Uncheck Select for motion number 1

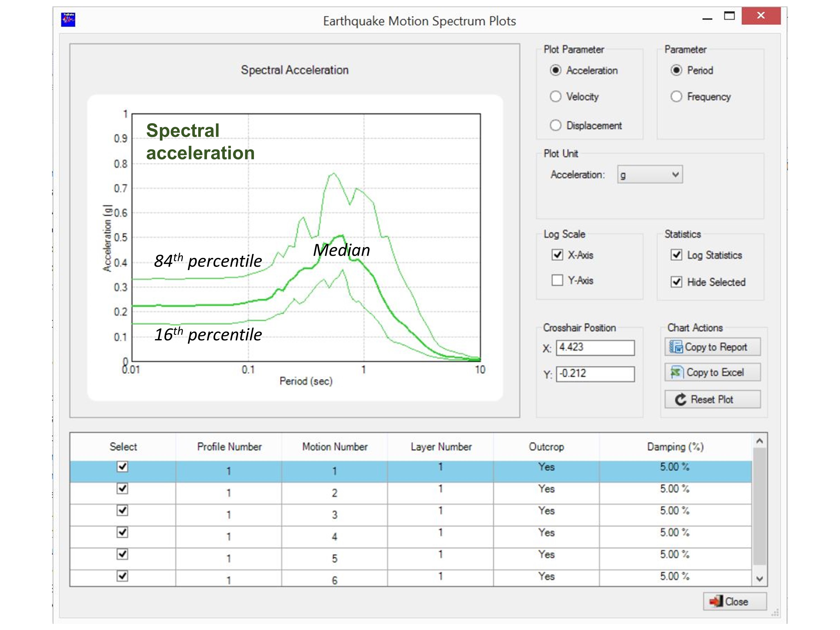[122, 466]
